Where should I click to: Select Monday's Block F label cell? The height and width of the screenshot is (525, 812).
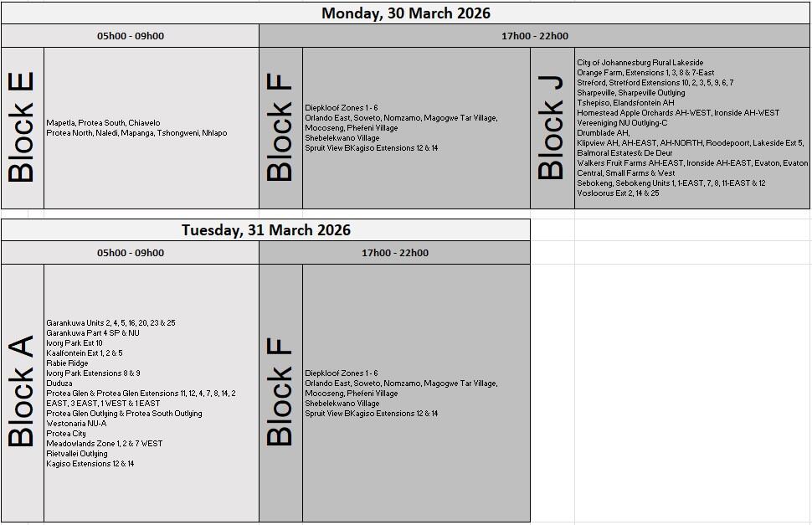(280, 128)
